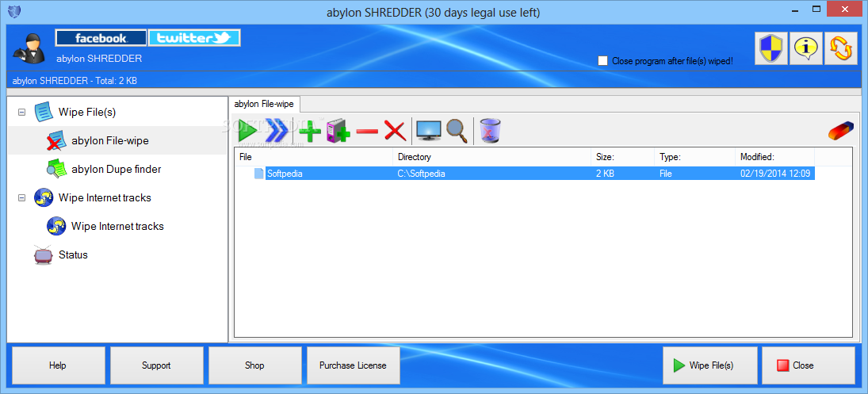The width and height of the screenshot is (868, 394).
Task: Open the twitter banner link
Action: pos(193,37)
